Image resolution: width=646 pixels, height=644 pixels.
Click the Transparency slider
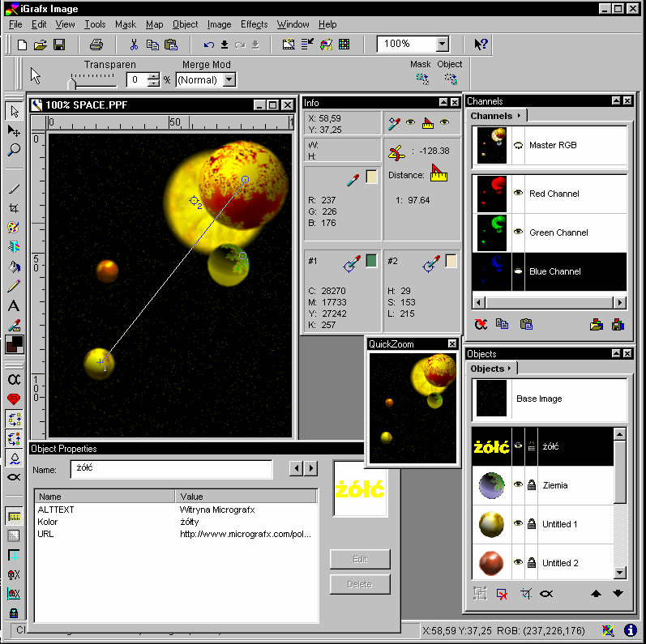(x=93, y=81)
